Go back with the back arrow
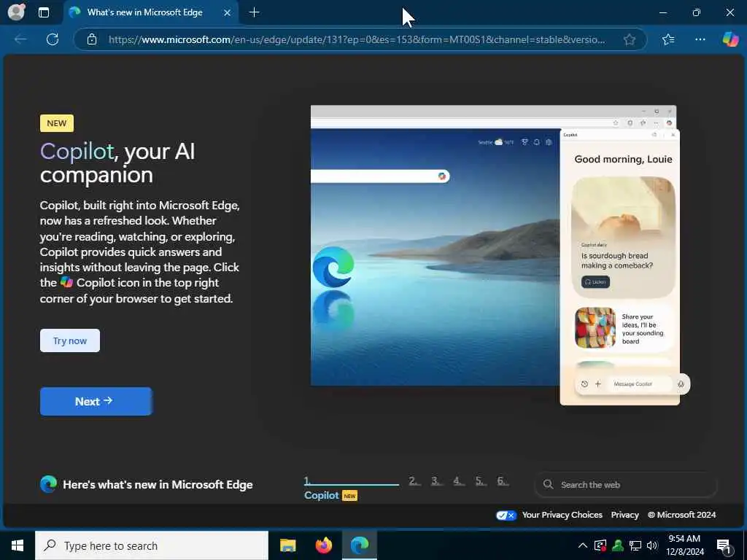This screenshot has width=747, height=560. (20, 39)
